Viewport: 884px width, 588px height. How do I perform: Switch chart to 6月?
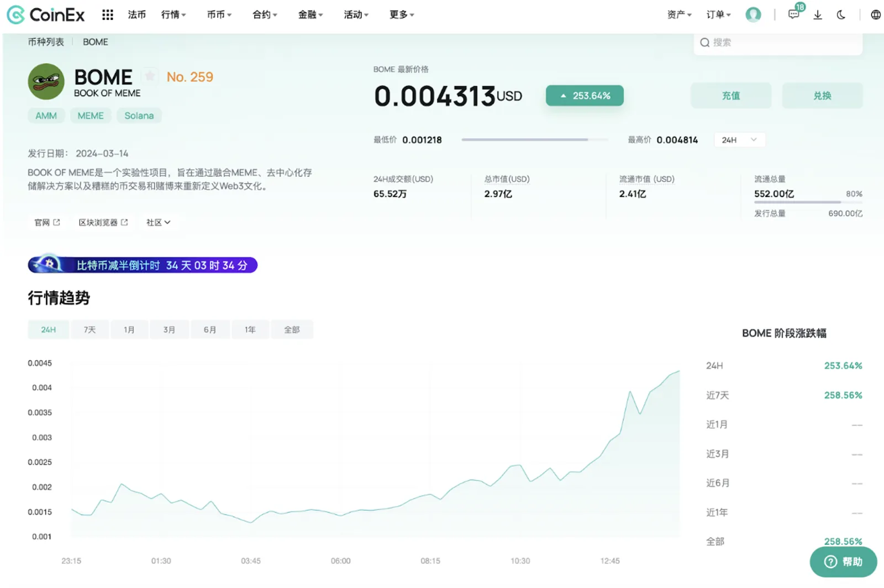click(210, 329)
